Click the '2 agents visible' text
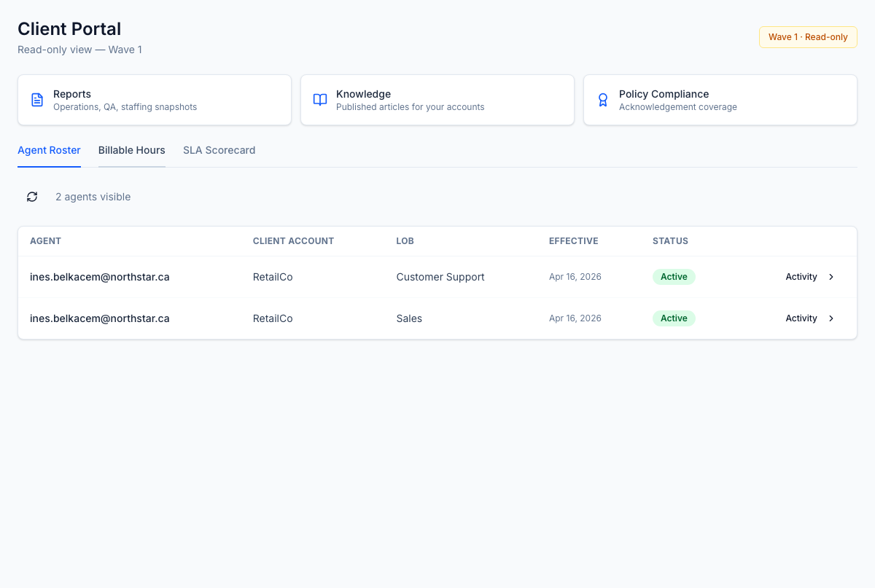 (93, 197)
